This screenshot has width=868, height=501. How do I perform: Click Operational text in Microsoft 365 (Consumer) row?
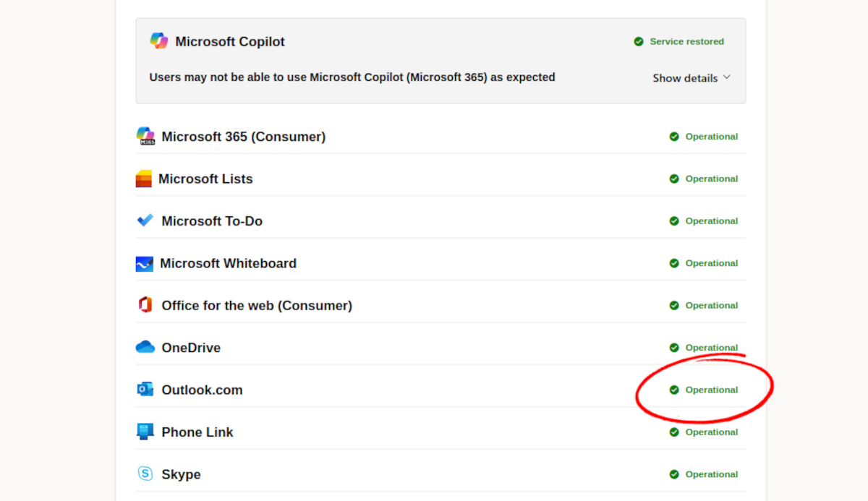[x=712, y=137]
